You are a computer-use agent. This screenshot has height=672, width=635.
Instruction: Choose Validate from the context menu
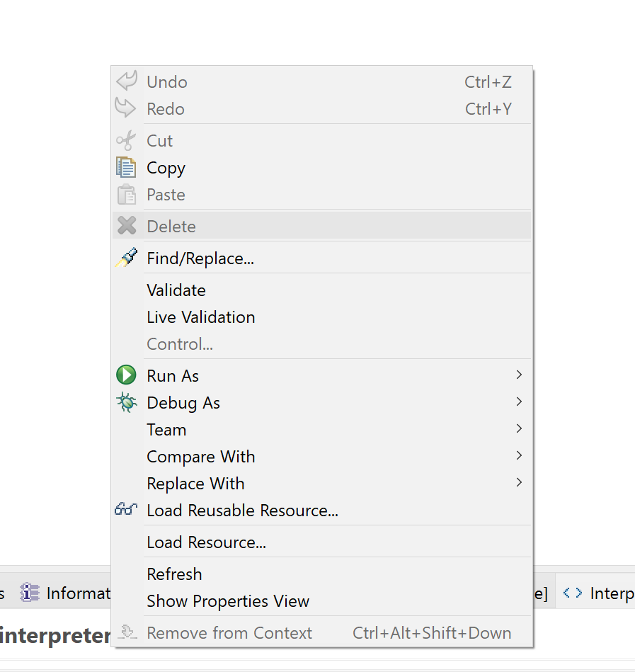coord(176,290)
